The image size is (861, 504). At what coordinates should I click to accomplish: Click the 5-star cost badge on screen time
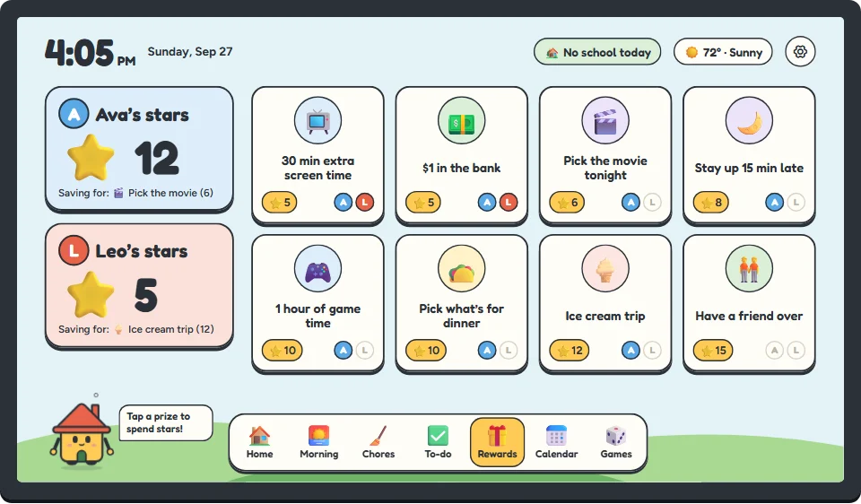[280, 203]
